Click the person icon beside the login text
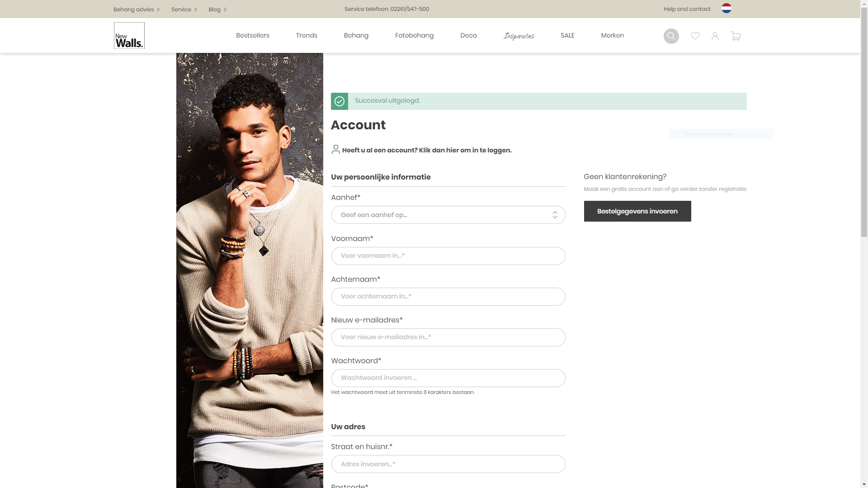Screen dimensions: 868x488 coord(336,149)
